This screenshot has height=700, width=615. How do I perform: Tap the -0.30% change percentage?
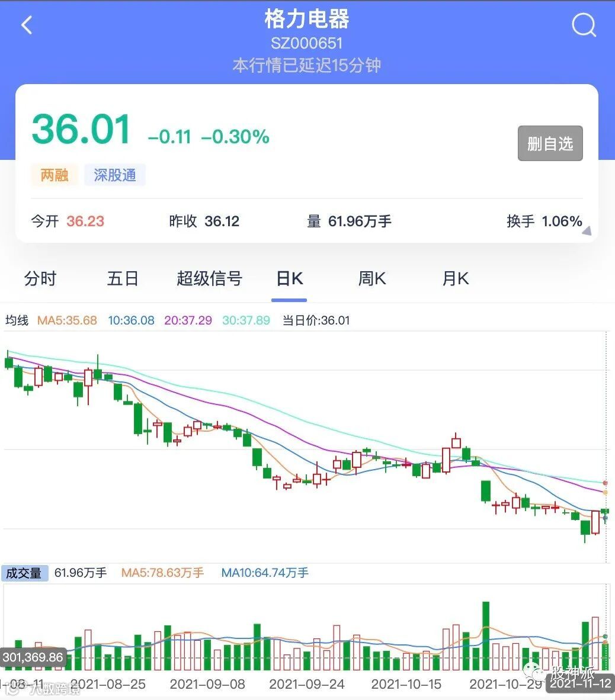pos(235,137)
